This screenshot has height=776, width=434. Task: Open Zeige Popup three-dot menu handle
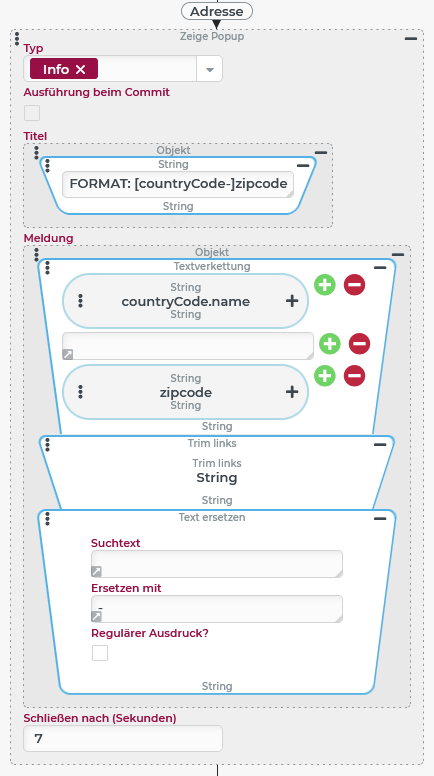[17, 39]
